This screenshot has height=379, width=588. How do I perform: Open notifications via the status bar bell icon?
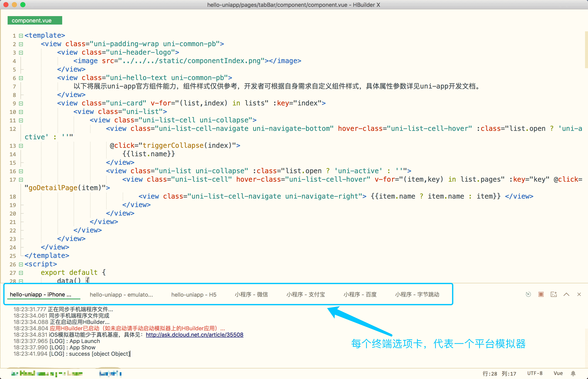pos(573,373)
